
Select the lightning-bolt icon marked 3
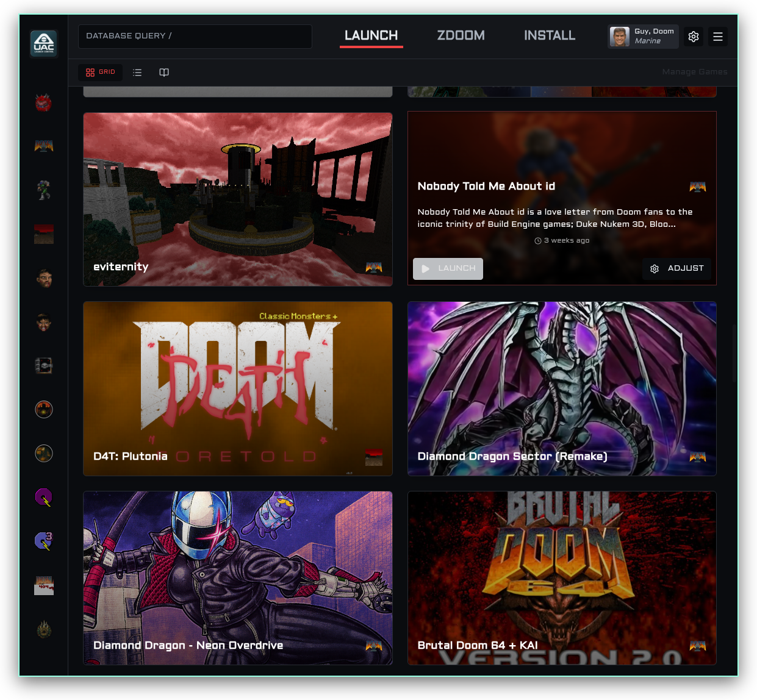(43, 541)
